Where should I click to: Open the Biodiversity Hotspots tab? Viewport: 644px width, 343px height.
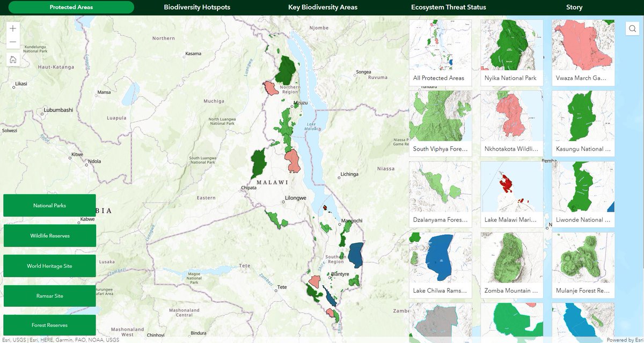(x=197, y=8)
